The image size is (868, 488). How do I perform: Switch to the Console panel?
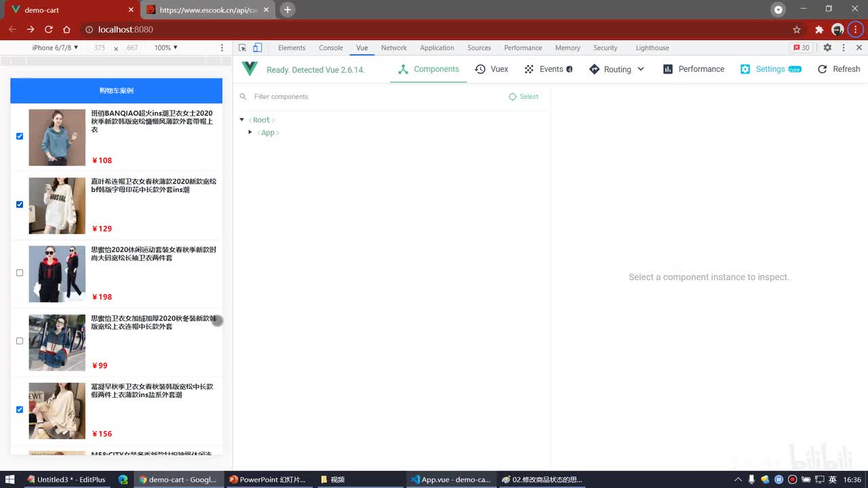point(331,47)
